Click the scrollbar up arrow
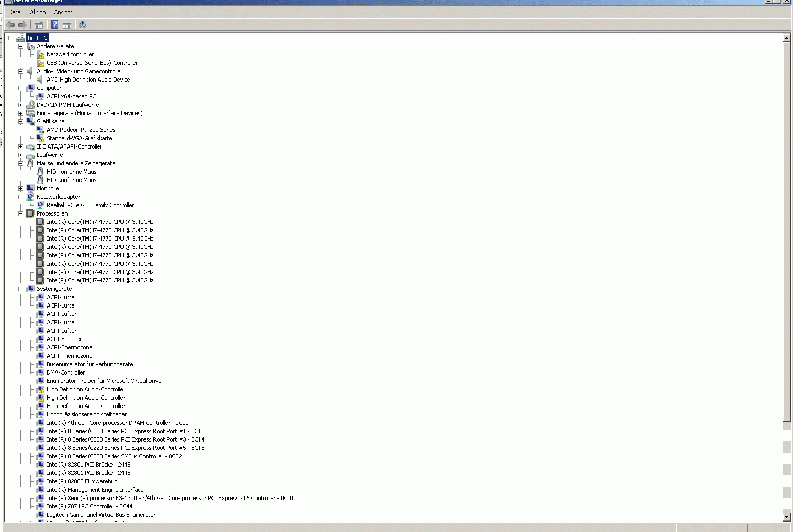Viewport: 793px width, 532px height. click(x=786, y=38)
